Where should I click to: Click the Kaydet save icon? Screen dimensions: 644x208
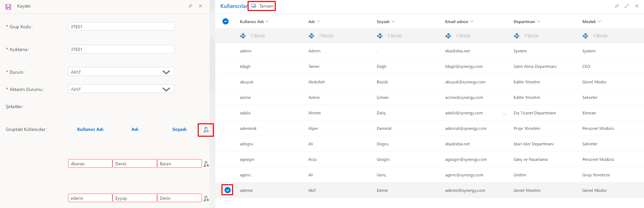pos(8,7)
